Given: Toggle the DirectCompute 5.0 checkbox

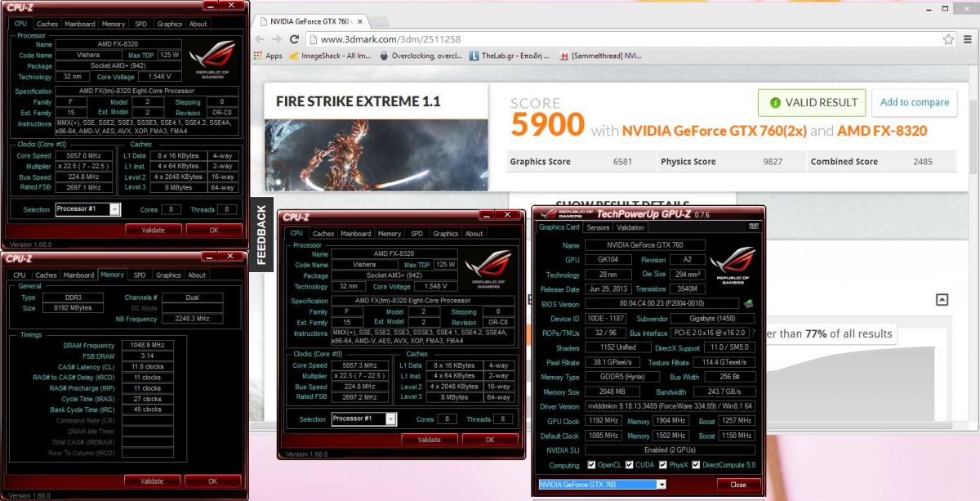Looking at the screenshot, I should (696, 465).
